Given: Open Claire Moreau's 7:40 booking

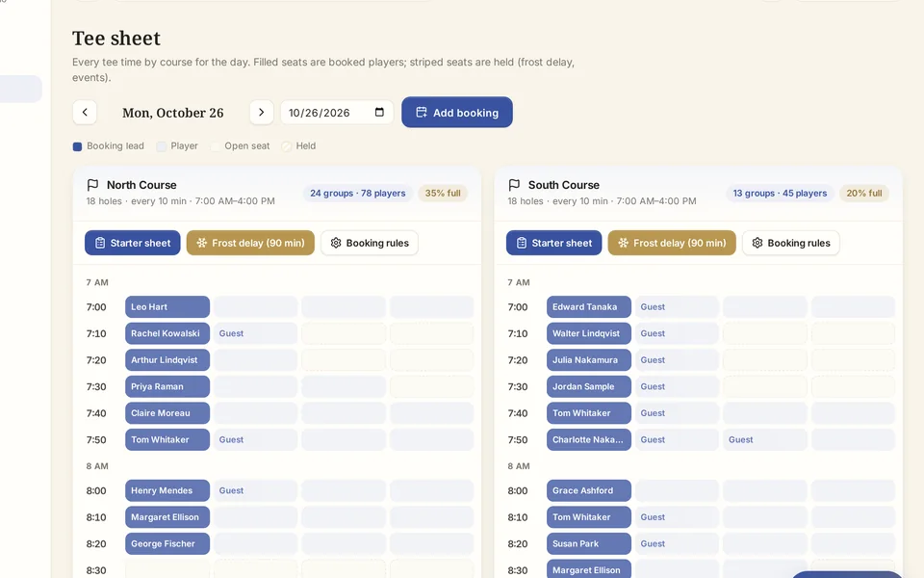Looking at the screenshot, I should (x=167, y=413).
